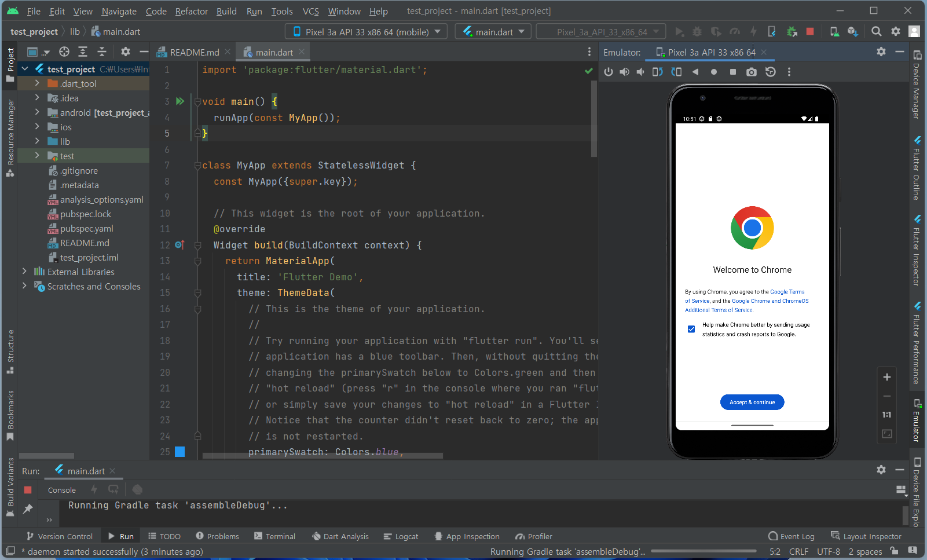Image resolution: width=927 pixels, height=560 pixels.
Task: Open Emulator panel settings gear
Action: (881, 52)
